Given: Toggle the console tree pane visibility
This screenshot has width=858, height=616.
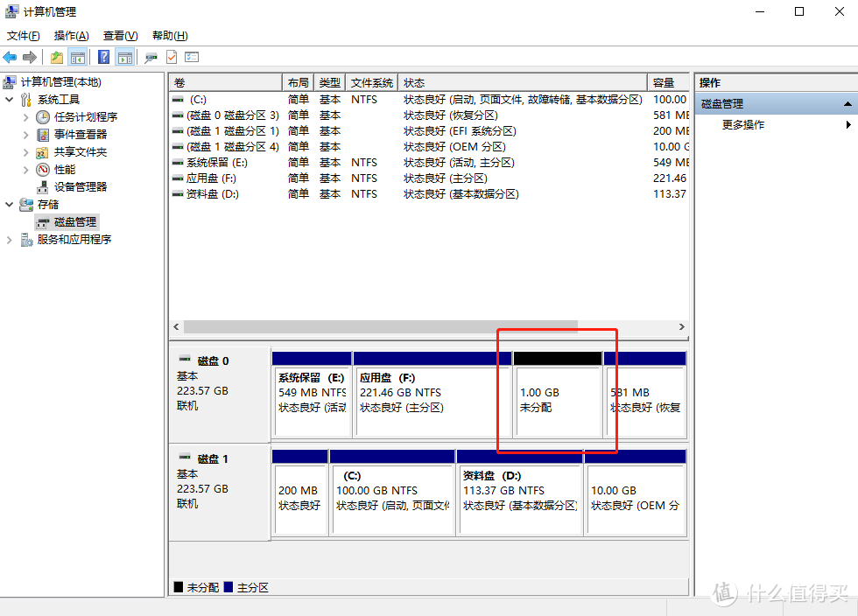Looking at the screenshot, I should pos(80,57).
